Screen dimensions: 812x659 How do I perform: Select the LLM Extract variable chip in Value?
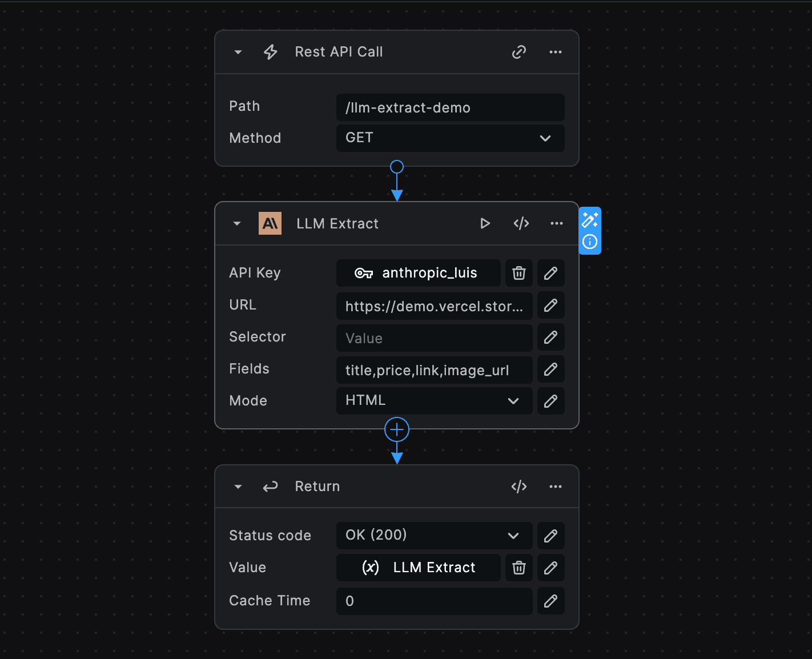click(419, 567)
